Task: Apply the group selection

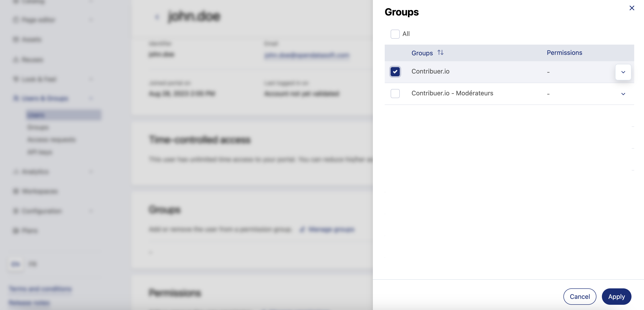Action: (616, 297)
